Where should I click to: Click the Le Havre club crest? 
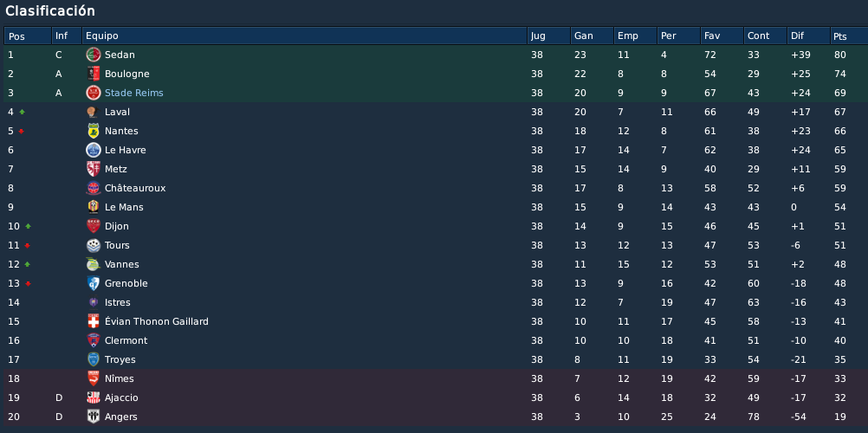coord(93,150)
